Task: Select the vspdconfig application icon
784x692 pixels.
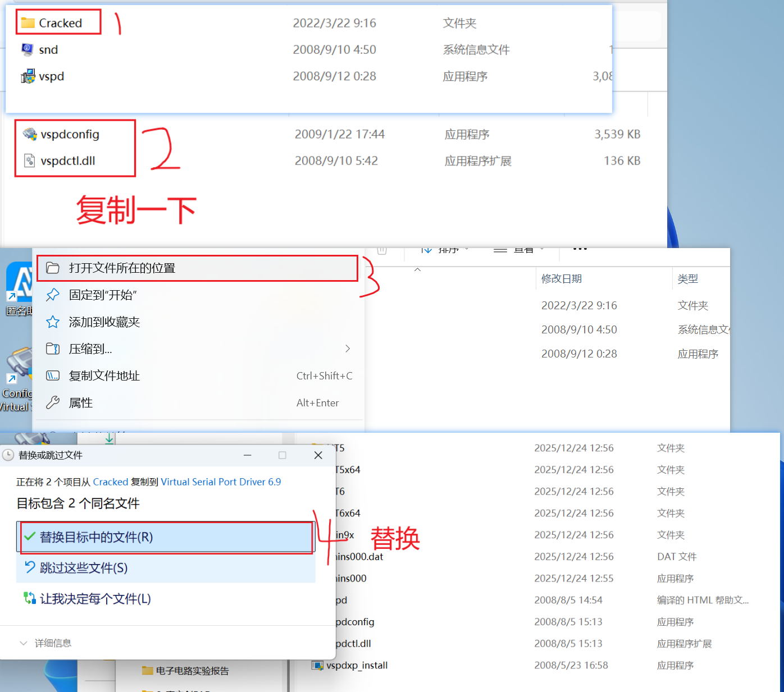Action: (x=30, y=134)
